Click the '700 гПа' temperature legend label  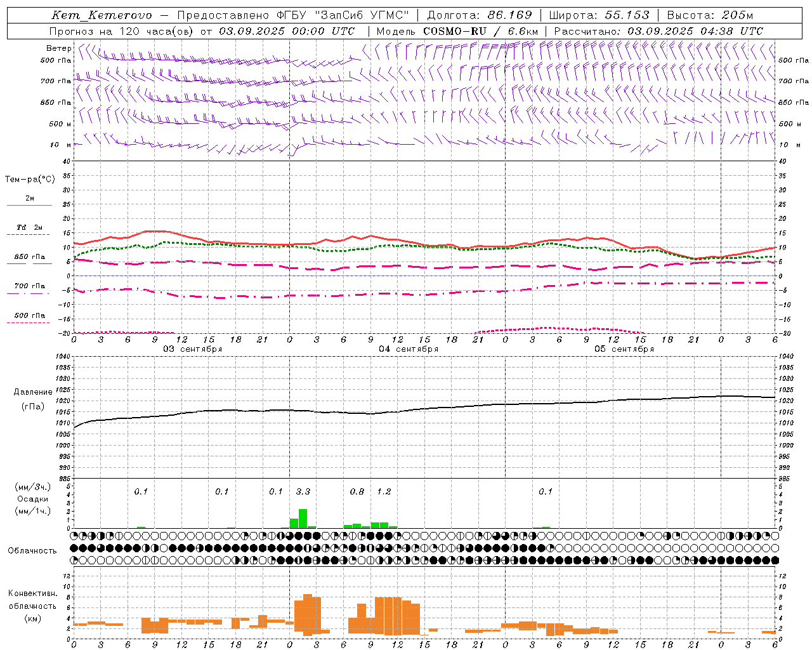(30, 286)
